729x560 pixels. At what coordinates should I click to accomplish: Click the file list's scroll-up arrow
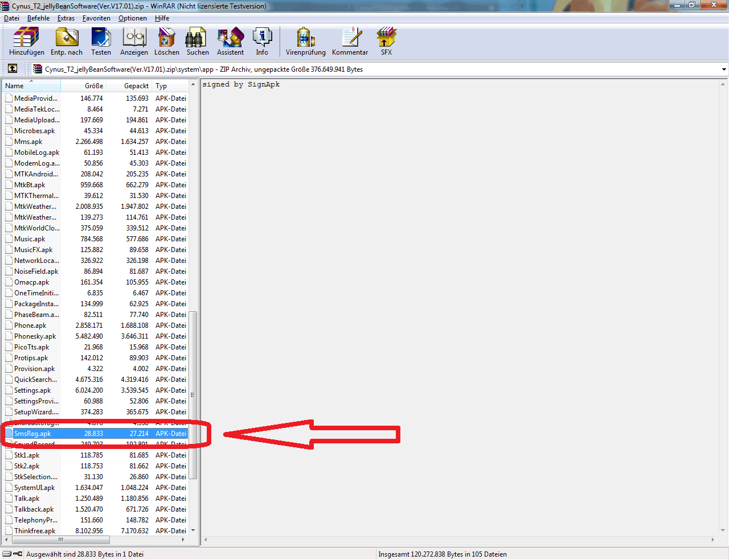[193, 84]
